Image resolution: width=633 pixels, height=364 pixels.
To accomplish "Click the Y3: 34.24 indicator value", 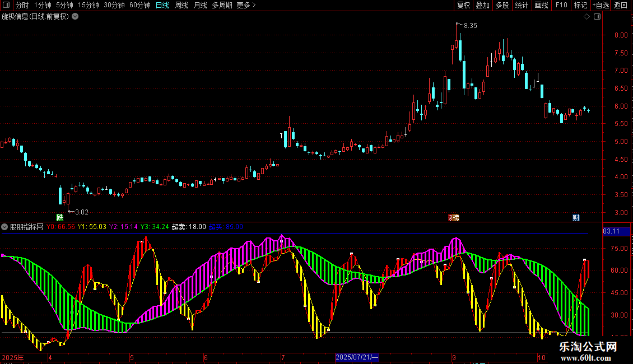I will point(155,227).
